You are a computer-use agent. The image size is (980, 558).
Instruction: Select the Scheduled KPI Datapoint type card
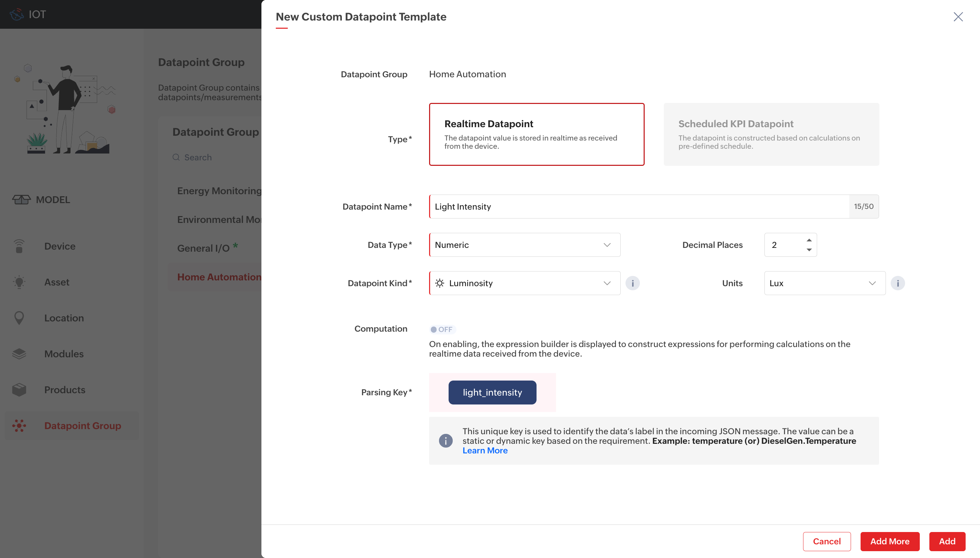pos(771,134)
